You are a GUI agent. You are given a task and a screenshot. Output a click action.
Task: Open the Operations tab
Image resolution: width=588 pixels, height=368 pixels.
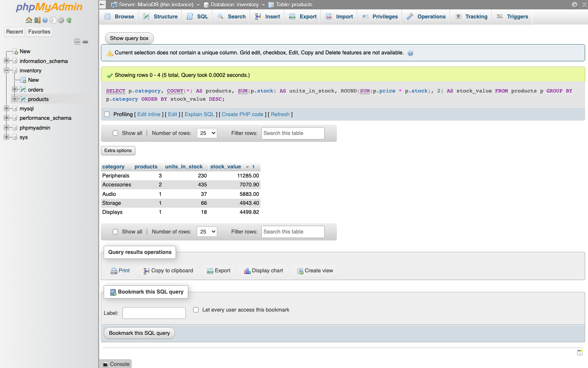click(426, 17)
